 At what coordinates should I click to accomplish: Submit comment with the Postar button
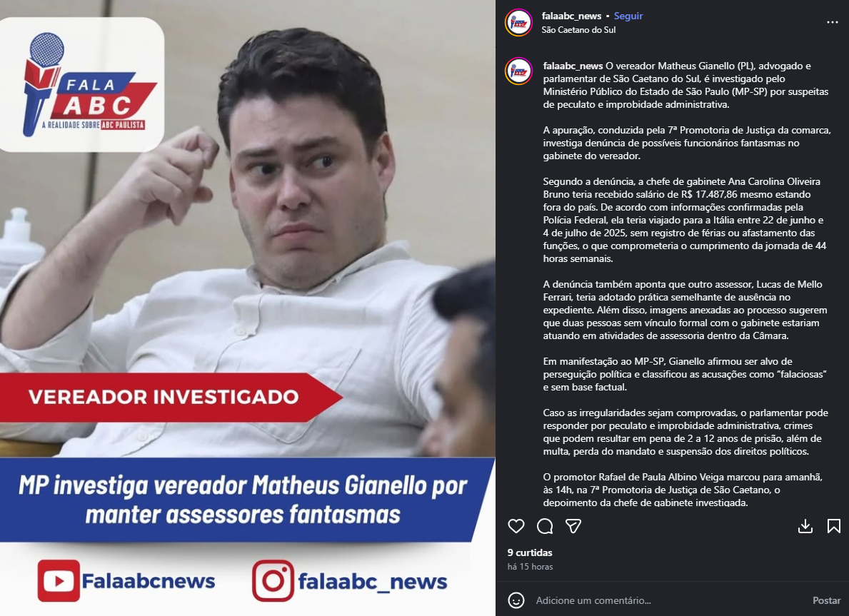(826, 600)
